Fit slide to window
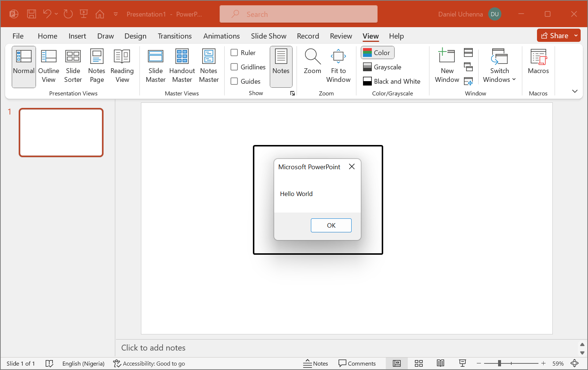 pyautogui.click(x=338, y=66)
